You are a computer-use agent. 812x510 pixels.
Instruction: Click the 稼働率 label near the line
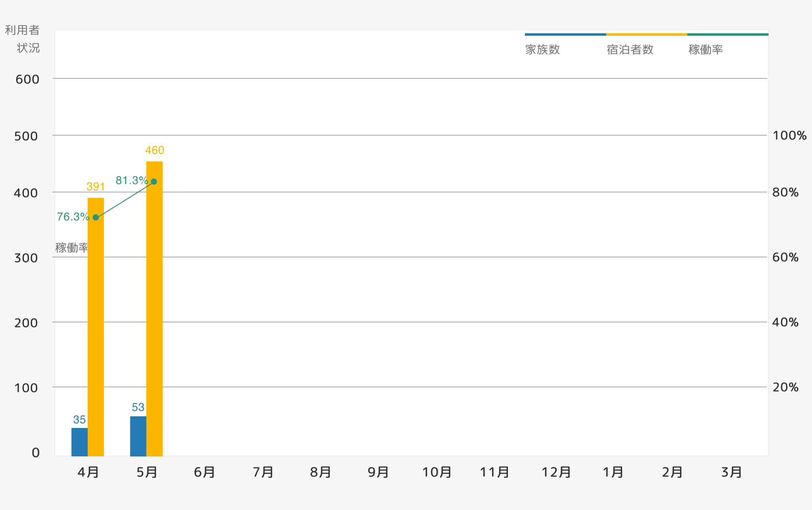tap(71, 248)
